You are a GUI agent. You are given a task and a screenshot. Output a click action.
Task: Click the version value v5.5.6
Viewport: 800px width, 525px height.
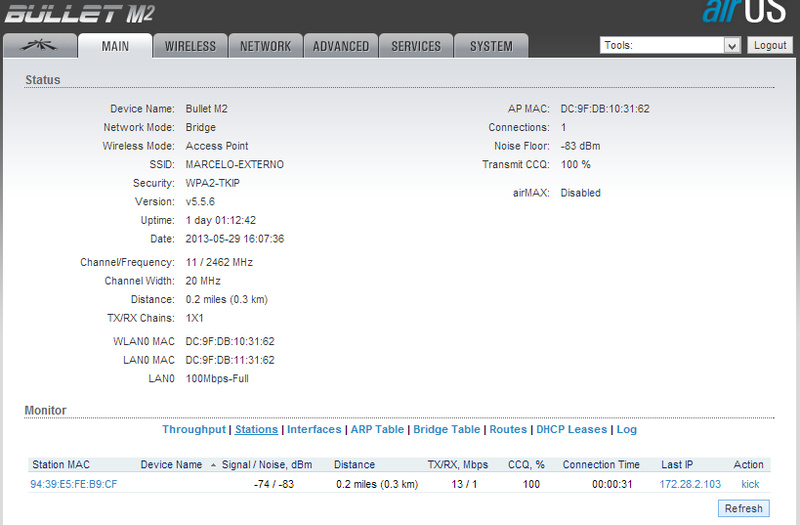[200, 202]
